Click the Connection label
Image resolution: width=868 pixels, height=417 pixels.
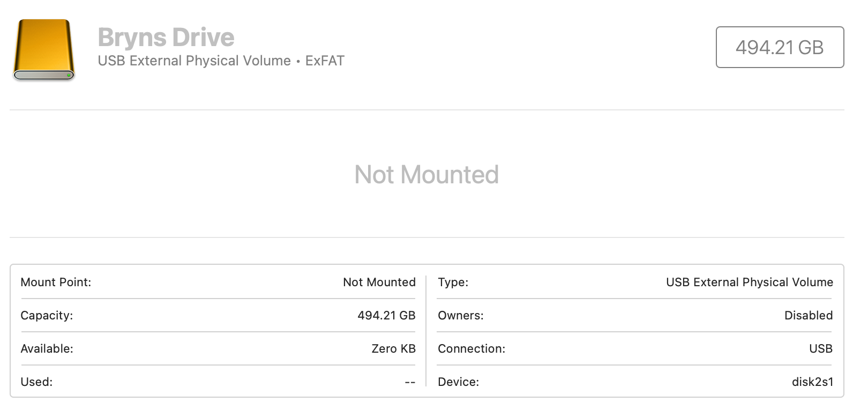pyautogui.click(x=472, y=349)
